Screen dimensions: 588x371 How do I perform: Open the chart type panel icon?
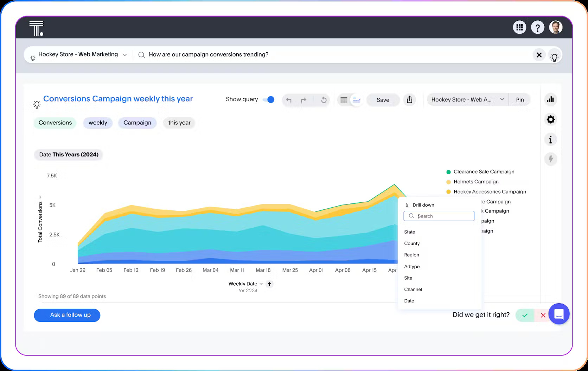[550, 99]
